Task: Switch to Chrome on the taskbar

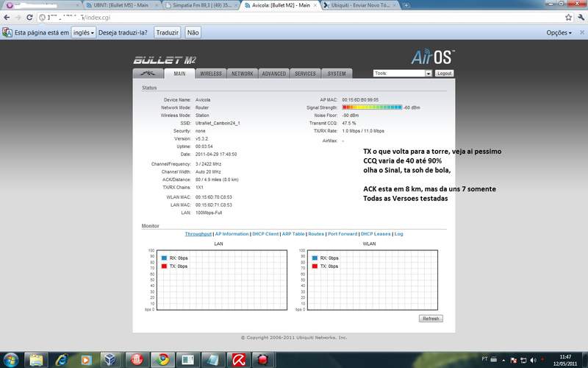Action: [x=162, y=360]
